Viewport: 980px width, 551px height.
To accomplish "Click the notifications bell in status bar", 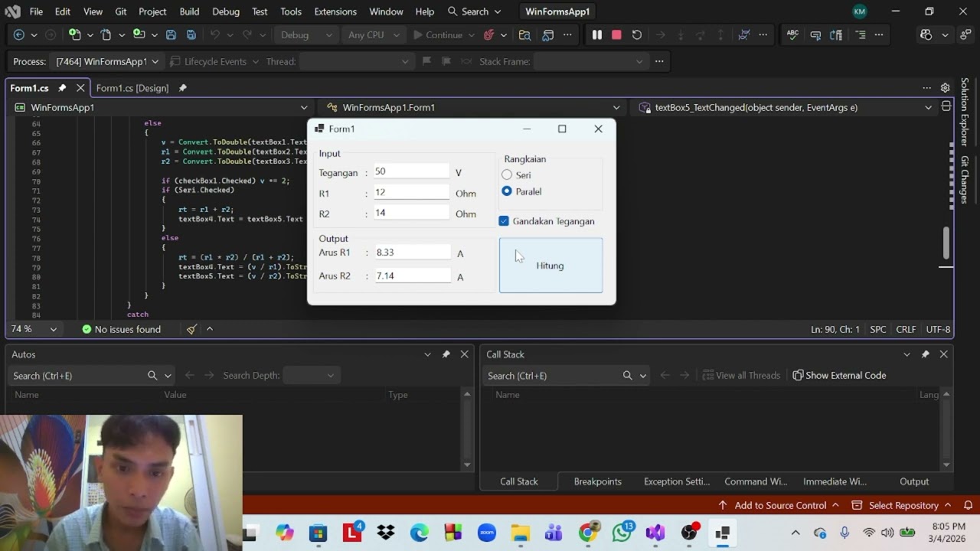I will click(x=968, y=505).
